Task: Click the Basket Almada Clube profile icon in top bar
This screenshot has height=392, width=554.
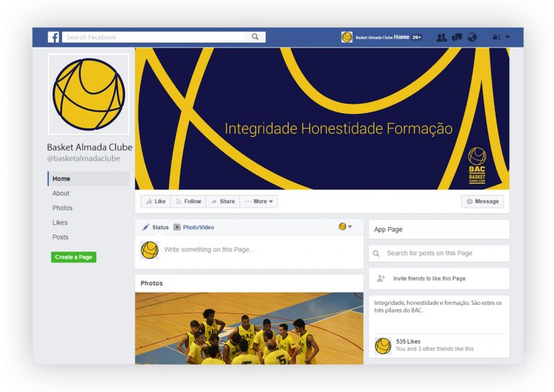Action: pyautogui.click(x=346, y=37)
